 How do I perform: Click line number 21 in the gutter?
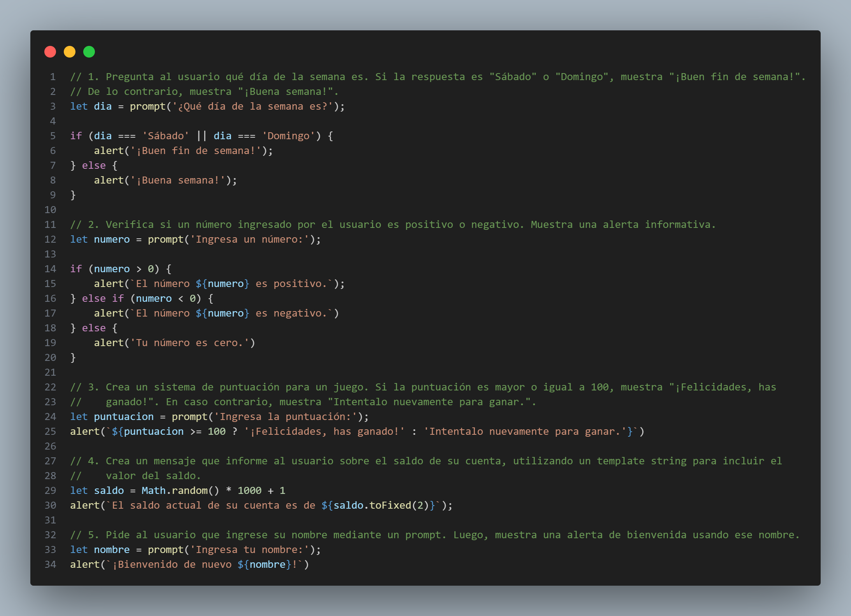click(x=51, y=373)
